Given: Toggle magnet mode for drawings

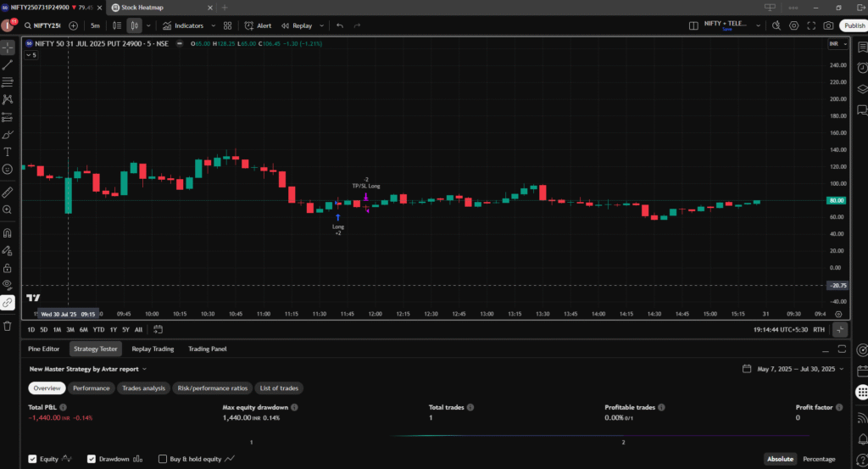Looking at the screenshot, I should click(x=8, y=233).
